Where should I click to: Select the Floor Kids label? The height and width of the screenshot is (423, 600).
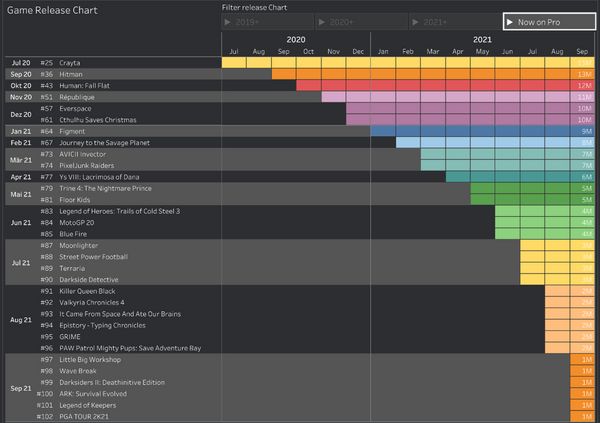tap(75, 200)
